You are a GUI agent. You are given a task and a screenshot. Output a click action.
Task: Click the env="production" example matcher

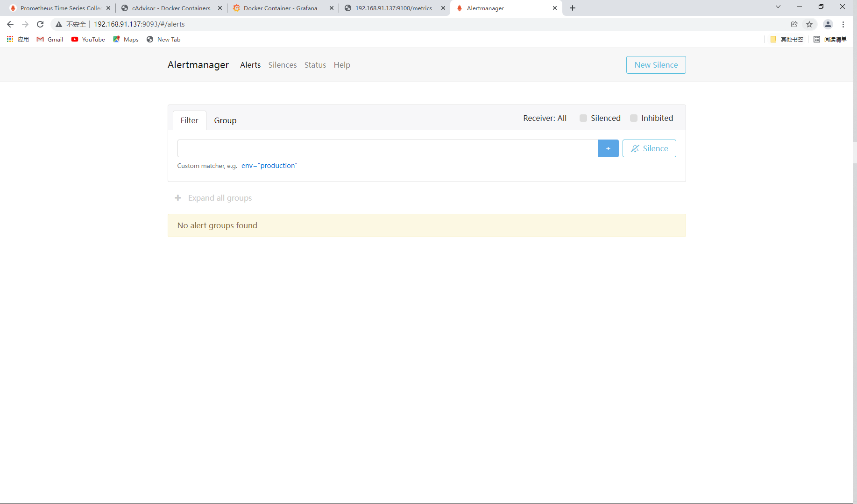(269, 166)
